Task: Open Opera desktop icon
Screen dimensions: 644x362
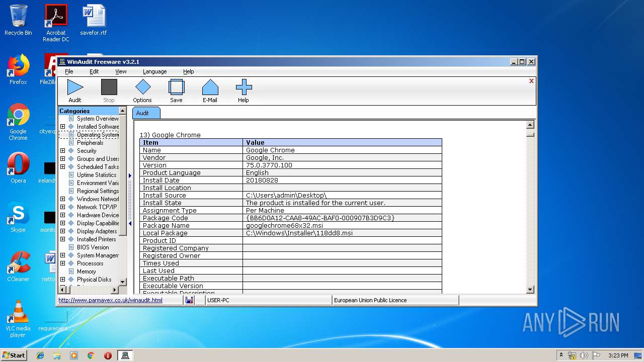Action: point(18,168)
